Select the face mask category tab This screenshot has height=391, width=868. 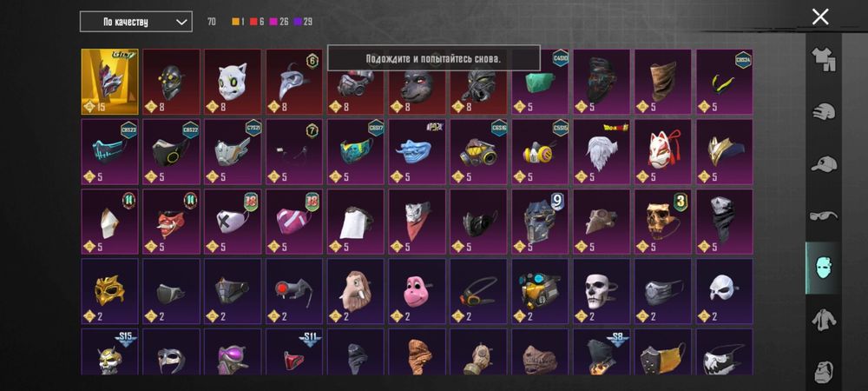tap(823, 268)
